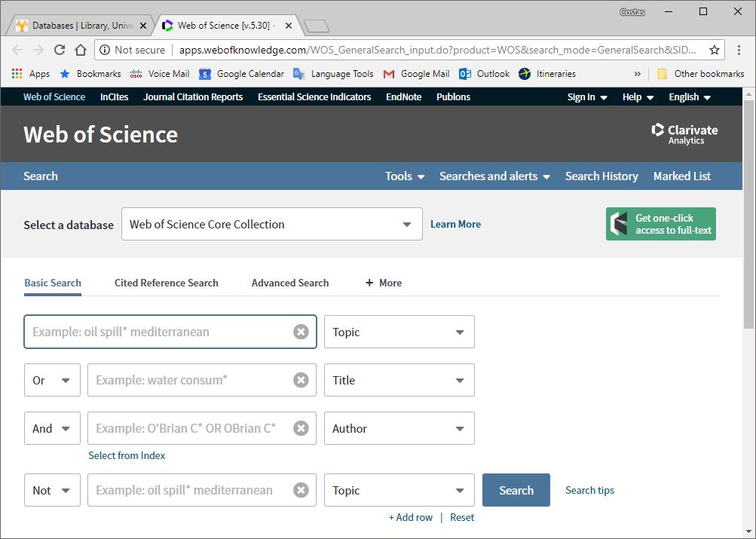Change the Not boolean operator dropdown
Viewport: 756px width, 539px height.
[x=52, y=490]
